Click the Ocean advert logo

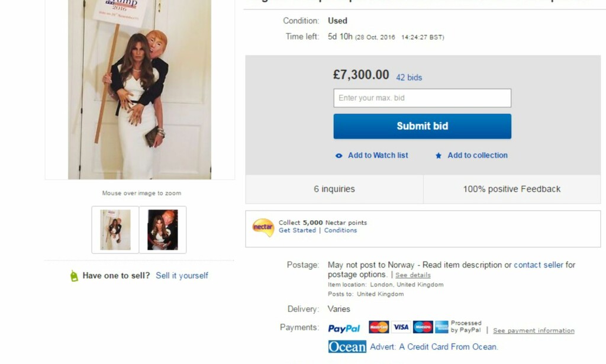[347, 347]
